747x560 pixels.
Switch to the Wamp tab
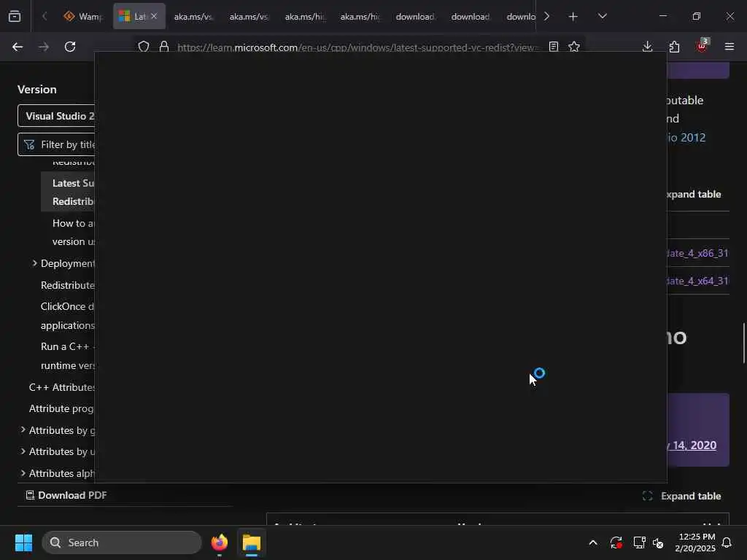84,16
